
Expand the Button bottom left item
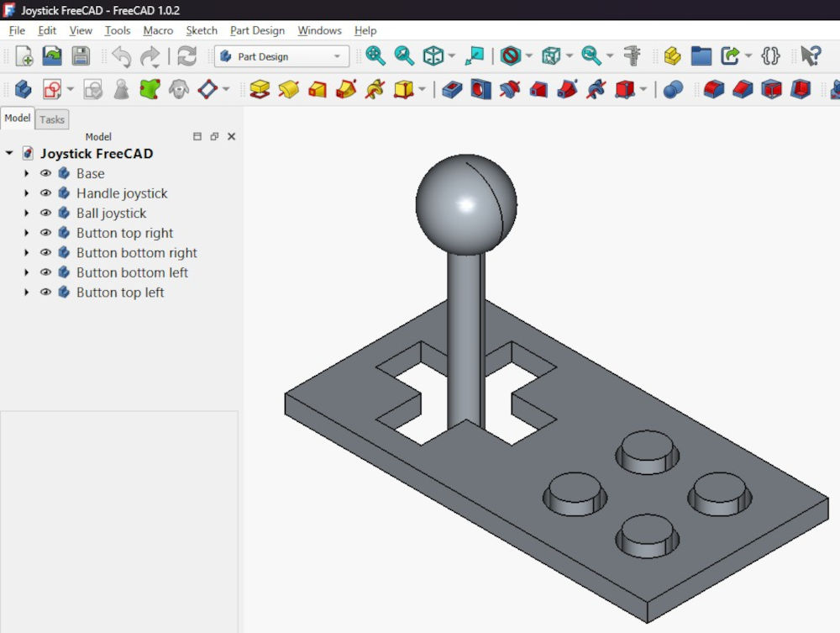pyautogui.click(x=26, y=272)
